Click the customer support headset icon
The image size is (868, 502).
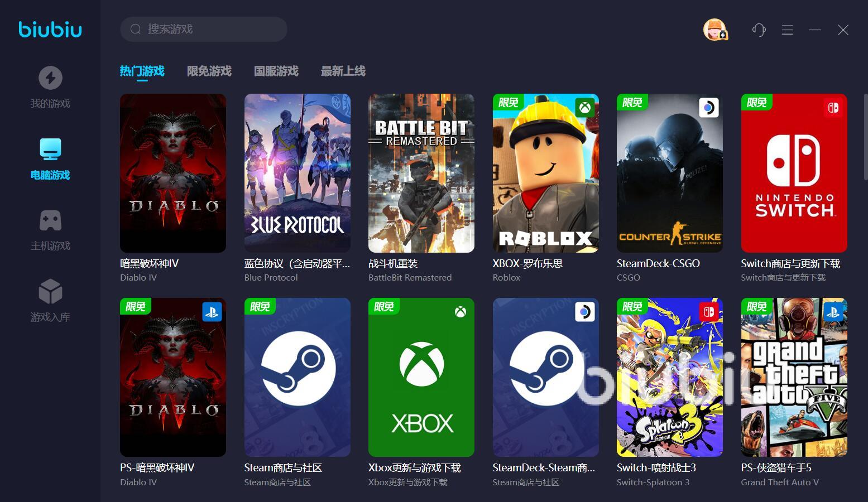[x=759, y=30]
